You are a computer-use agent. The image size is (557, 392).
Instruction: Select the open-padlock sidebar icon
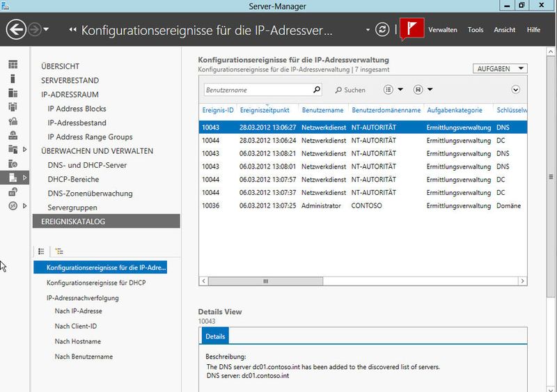(x=13, y=192)
